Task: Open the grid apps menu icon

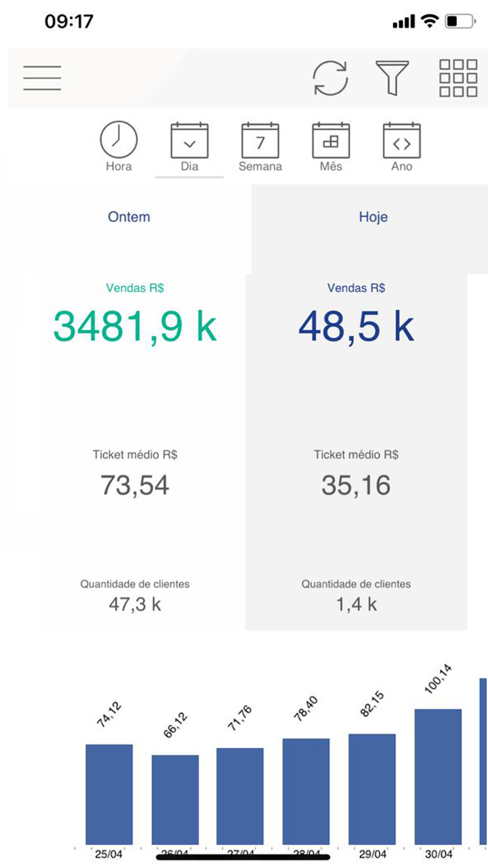Action: (x=458, y=78)
